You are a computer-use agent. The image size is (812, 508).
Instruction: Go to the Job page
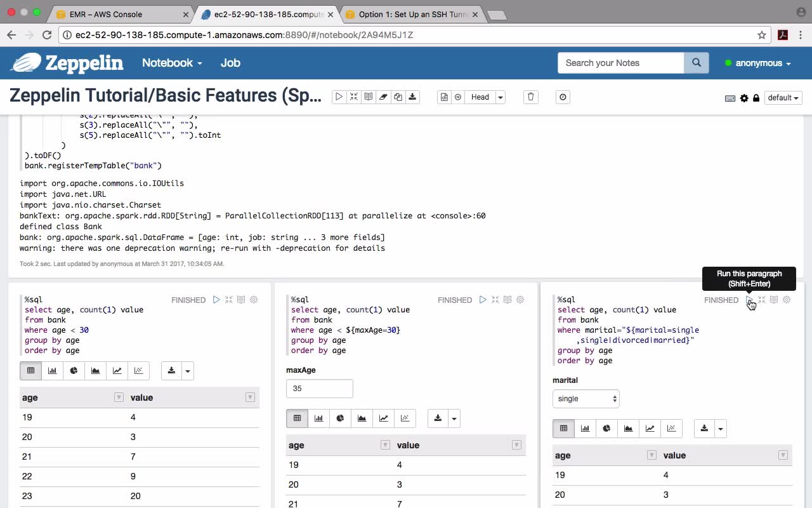(230, 63)
